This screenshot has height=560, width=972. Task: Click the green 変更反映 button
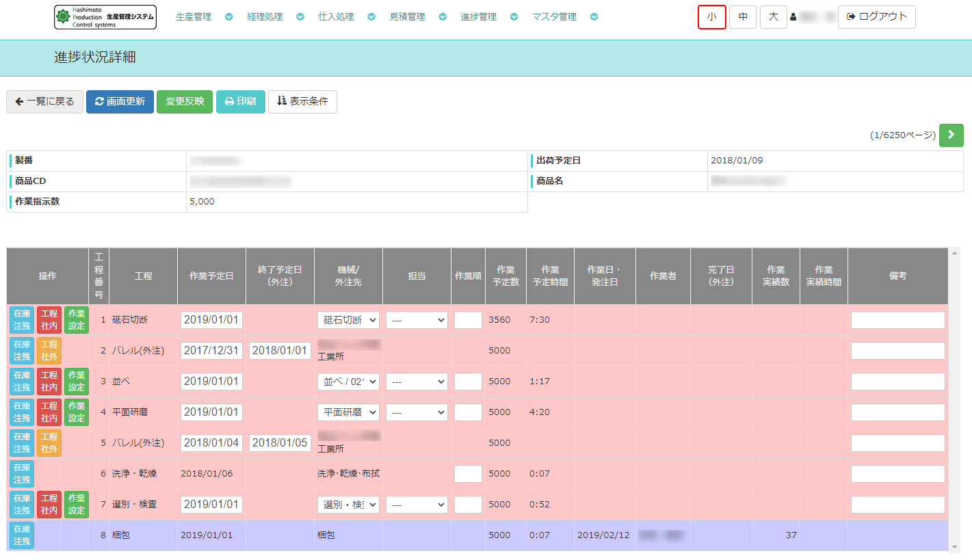coord(185,101)
